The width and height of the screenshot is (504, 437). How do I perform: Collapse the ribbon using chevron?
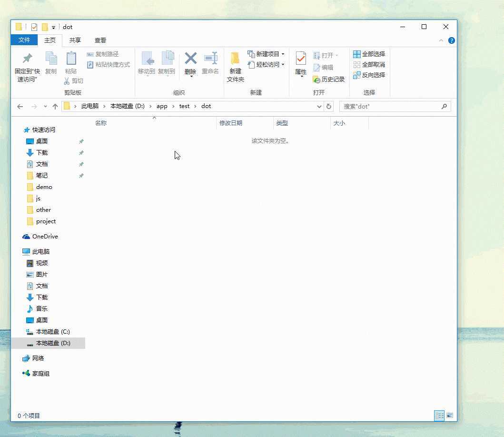pos(441,40)
